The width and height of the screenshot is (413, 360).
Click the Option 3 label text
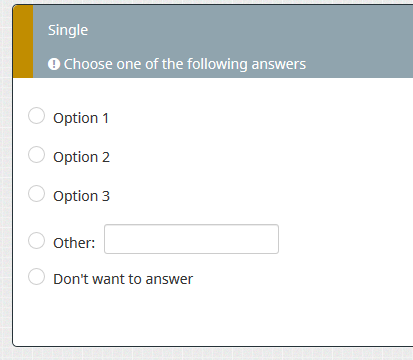pos(81,196)
